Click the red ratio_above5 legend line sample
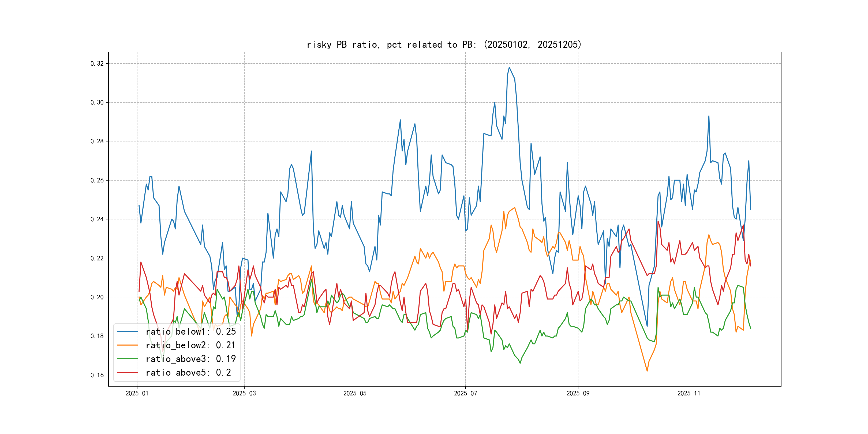Image resolution: width=868 pixels, height=434 pixels. 127,372
